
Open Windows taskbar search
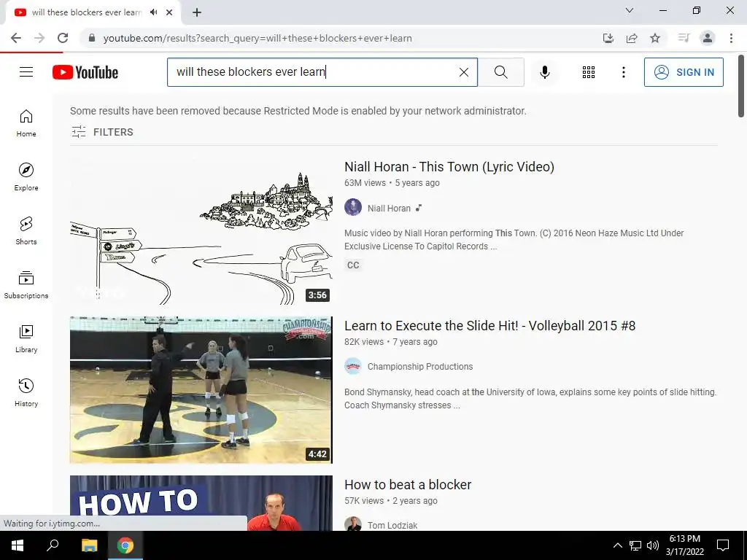tap(53, 545)
